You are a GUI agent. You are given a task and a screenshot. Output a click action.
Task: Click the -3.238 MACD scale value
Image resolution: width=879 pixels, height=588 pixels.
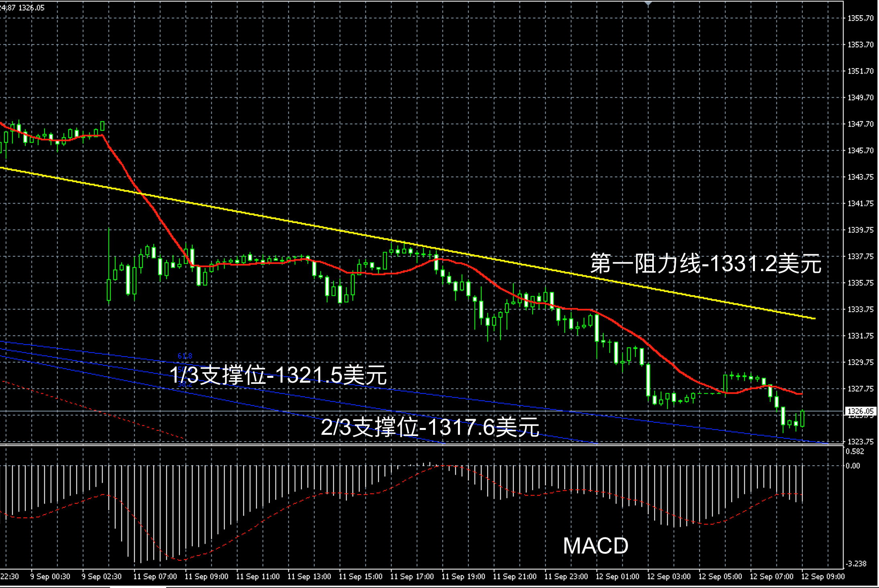[x=856, y=564]
